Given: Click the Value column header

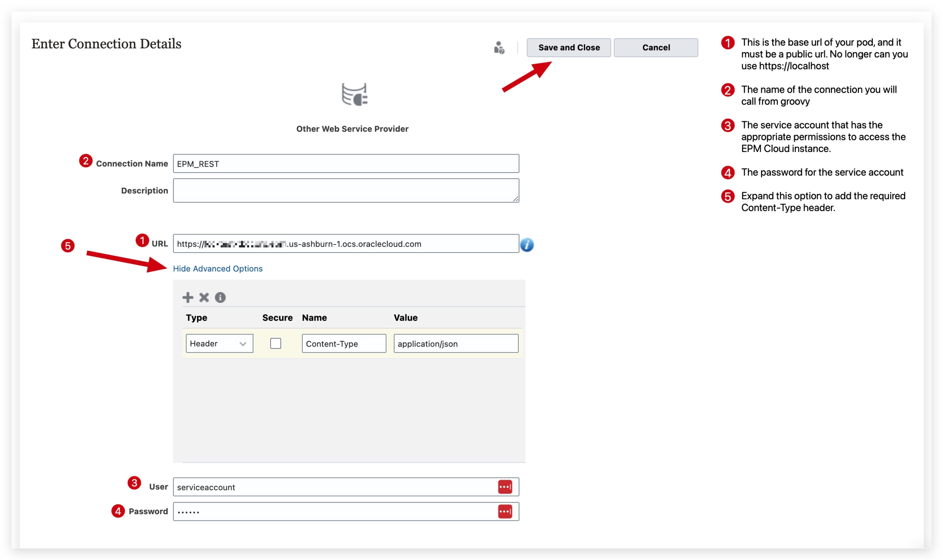Looking at the screenshot, I should coord(406,318).
